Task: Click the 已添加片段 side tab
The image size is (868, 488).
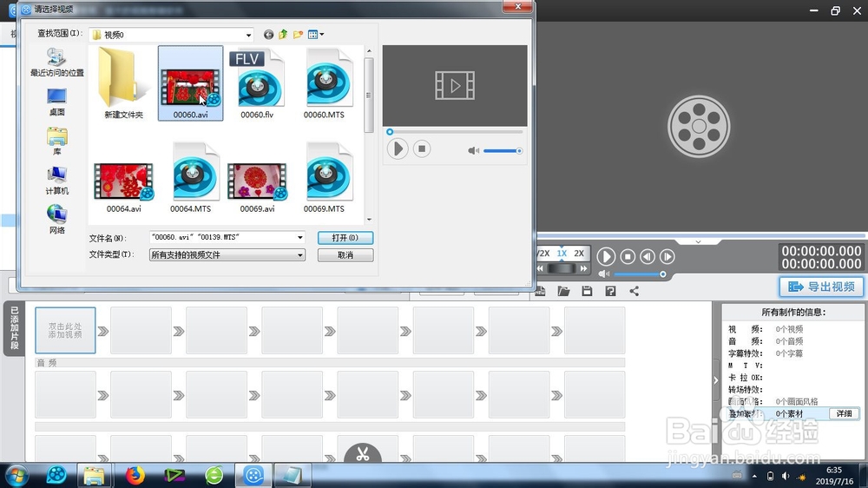Action: pos(15,328)
